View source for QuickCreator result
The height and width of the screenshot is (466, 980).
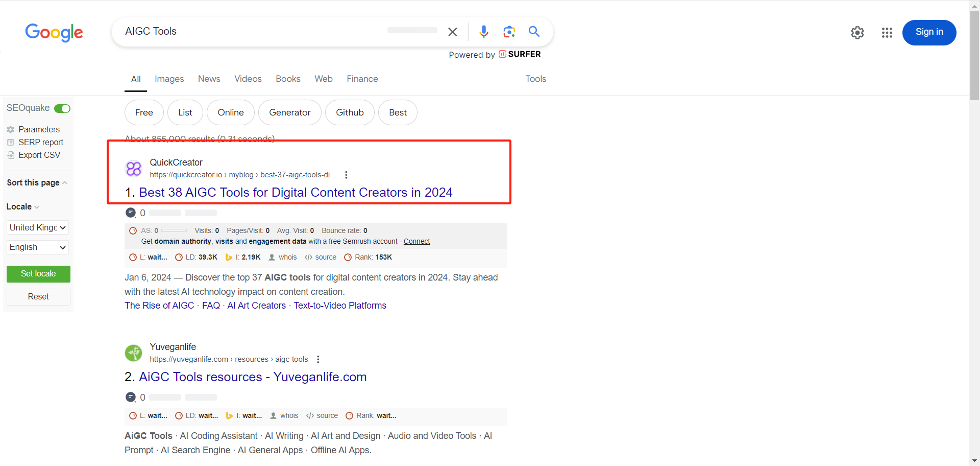coord(321,258)
